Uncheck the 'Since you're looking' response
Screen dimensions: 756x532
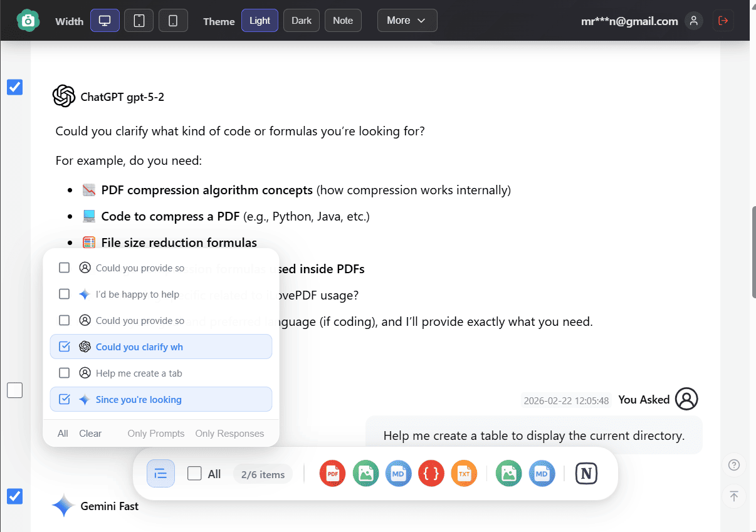click(64, 399)
